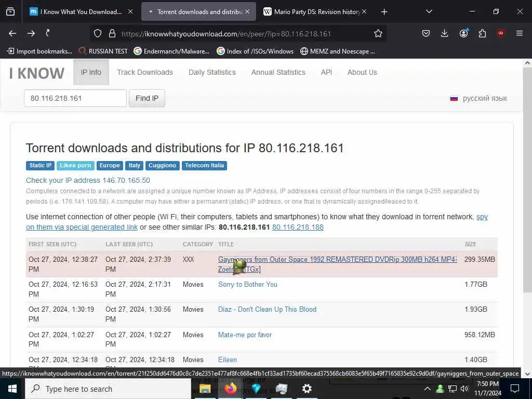
Task: Open the RUSSIAN TEST bookmark
Action: tap(103, 51)
